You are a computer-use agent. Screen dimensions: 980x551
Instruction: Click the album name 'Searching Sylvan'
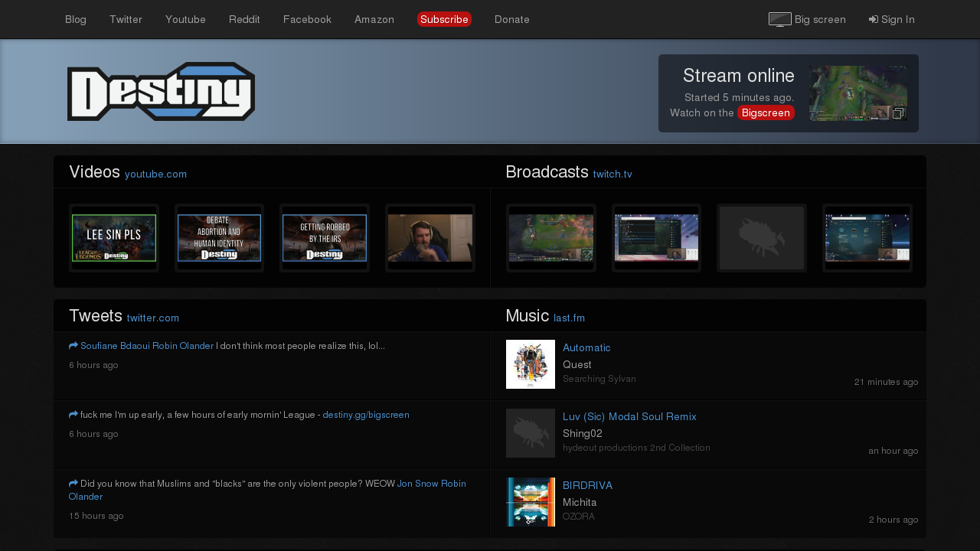point(599,379)
